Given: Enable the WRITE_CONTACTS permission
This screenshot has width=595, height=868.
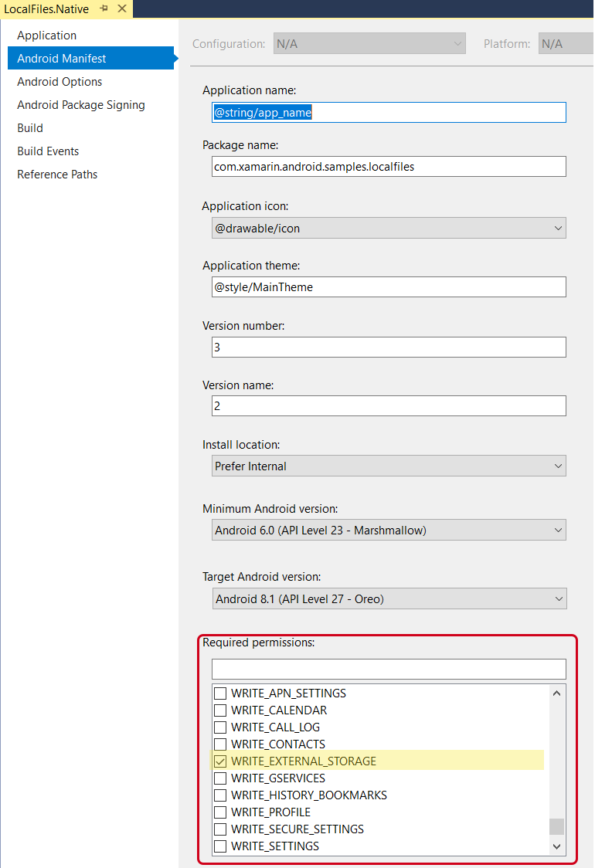Looking at the screenshot, I should [x=221, y=744].
